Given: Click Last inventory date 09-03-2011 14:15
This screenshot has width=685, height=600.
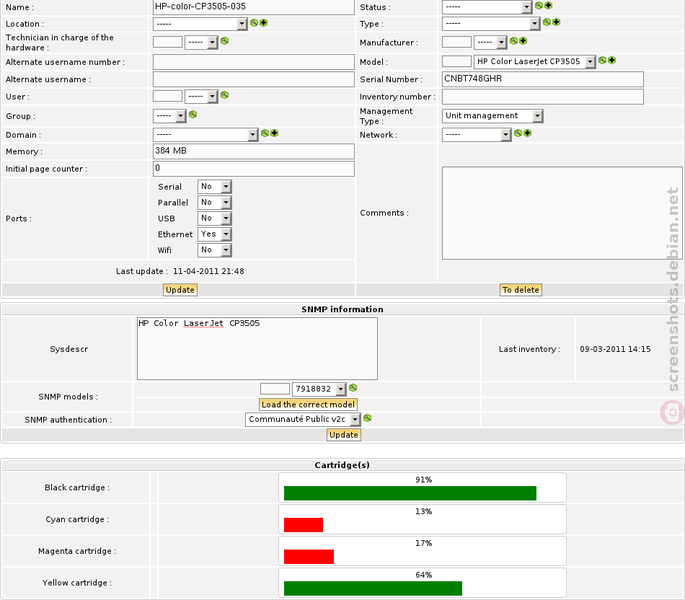Looking at the screenshot, I should [615, 349].
